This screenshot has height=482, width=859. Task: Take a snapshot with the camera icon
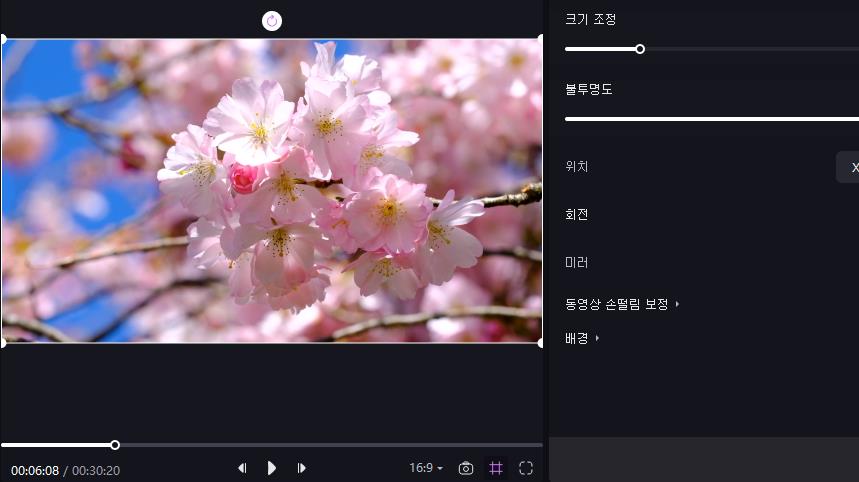[466, 468]
